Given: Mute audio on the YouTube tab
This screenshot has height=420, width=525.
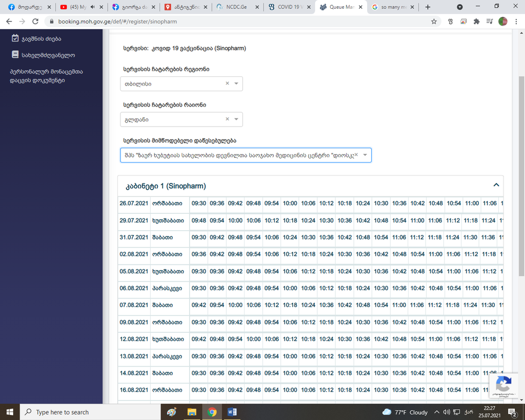Looking at the screenshot, I should (93, 7).
